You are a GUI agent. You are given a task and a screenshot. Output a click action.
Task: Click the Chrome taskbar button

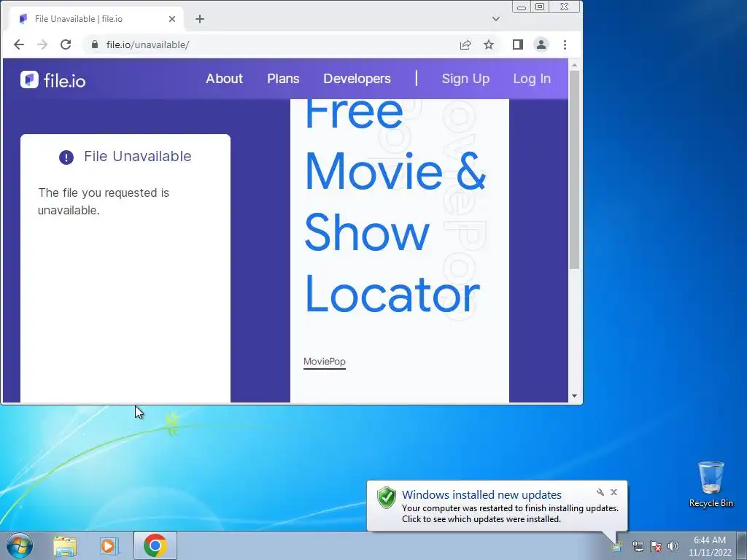pyautogui.click(x=155, y=545)
